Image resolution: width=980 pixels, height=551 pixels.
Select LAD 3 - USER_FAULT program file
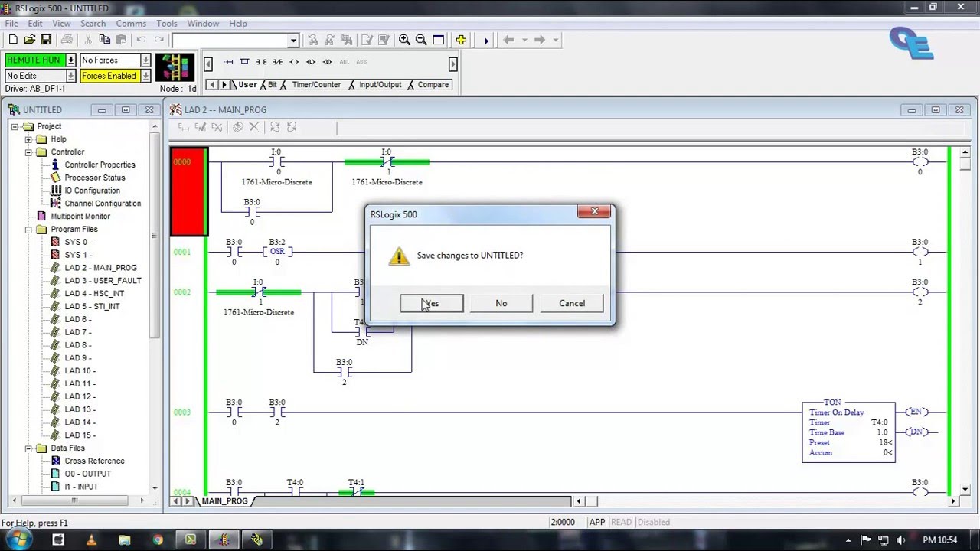point(103,281)
